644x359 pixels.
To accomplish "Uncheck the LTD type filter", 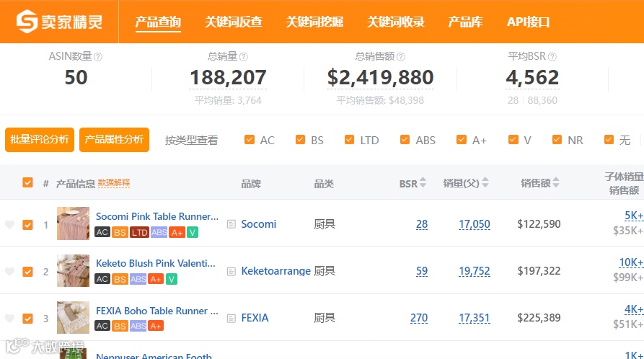I will tap(350, 140).
